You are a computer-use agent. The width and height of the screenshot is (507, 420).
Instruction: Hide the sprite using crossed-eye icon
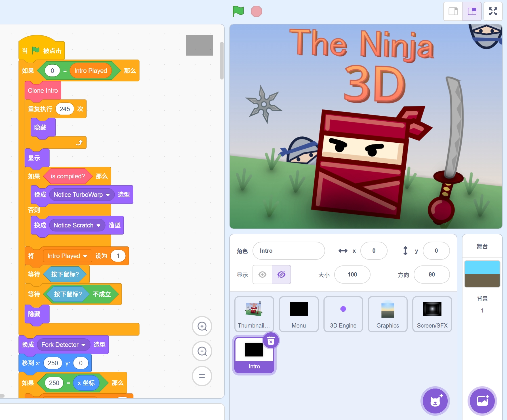click(x=281, y=275)
